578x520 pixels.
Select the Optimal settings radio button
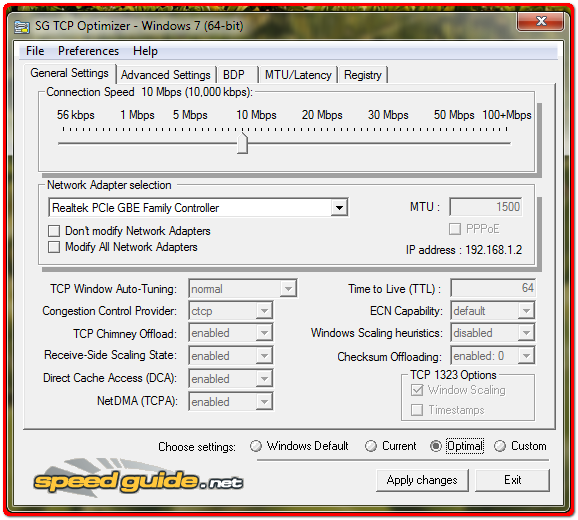coord(436,446)
